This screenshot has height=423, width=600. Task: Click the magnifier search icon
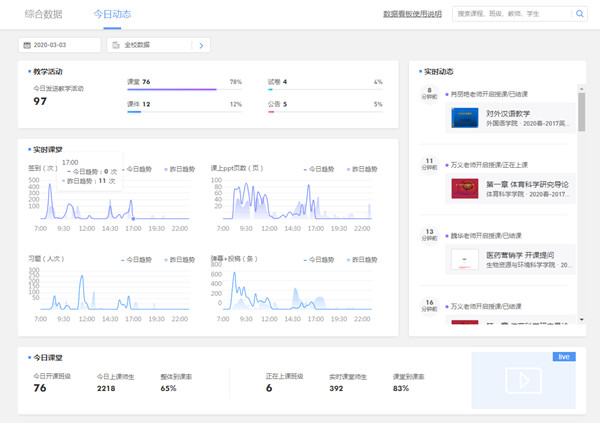pos(580,14)
